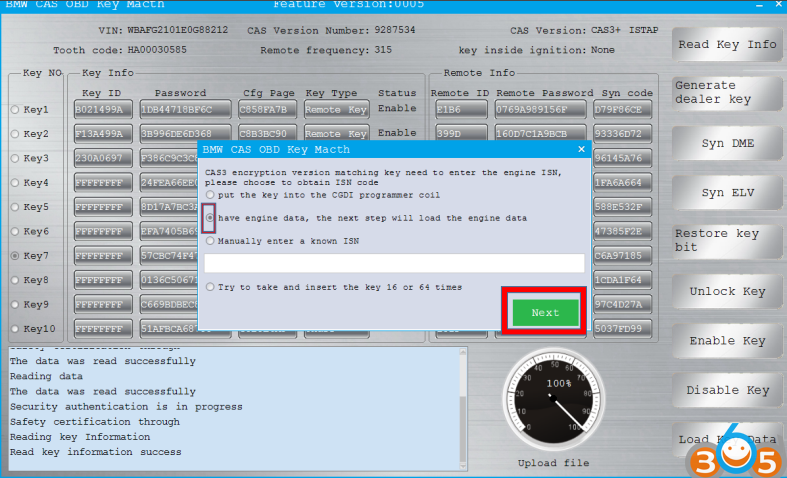Choose 'Manually enter a known ISN' option
Screen dimensions: 787x478
210,241
